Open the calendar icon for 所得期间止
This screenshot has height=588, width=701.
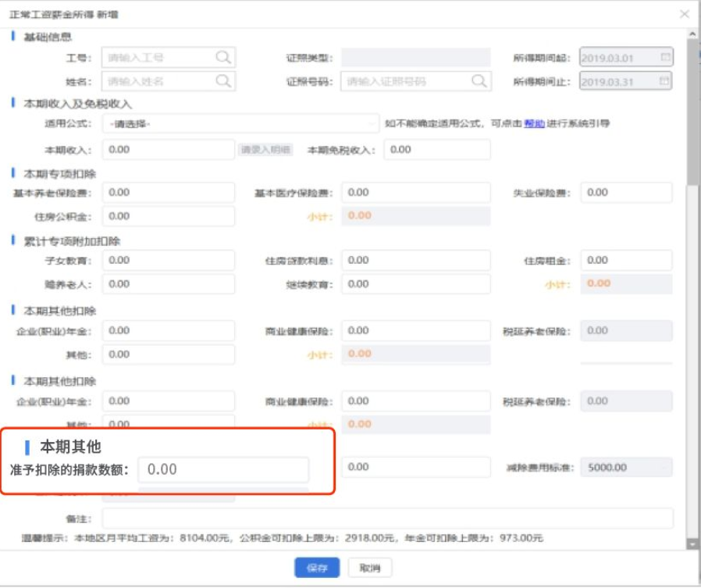(x=664, y=81)
